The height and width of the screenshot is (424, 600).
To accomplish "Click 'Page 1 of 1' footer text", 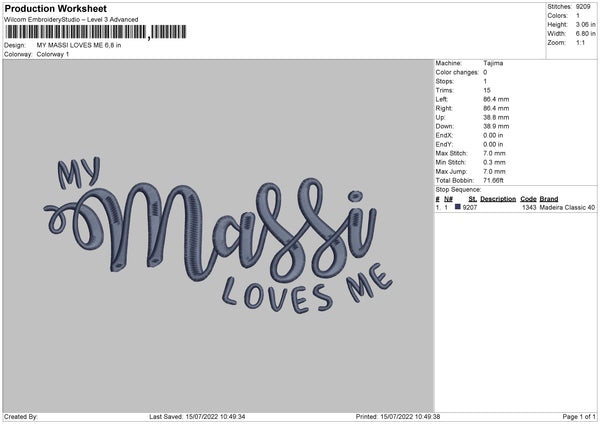I will coord(579,417).
